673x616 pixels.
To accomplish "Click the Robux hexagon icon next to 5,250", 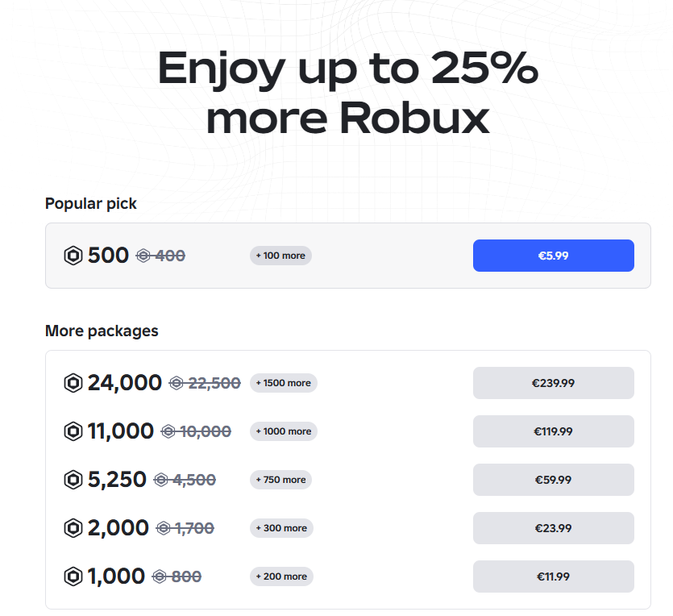I will 73,479.
